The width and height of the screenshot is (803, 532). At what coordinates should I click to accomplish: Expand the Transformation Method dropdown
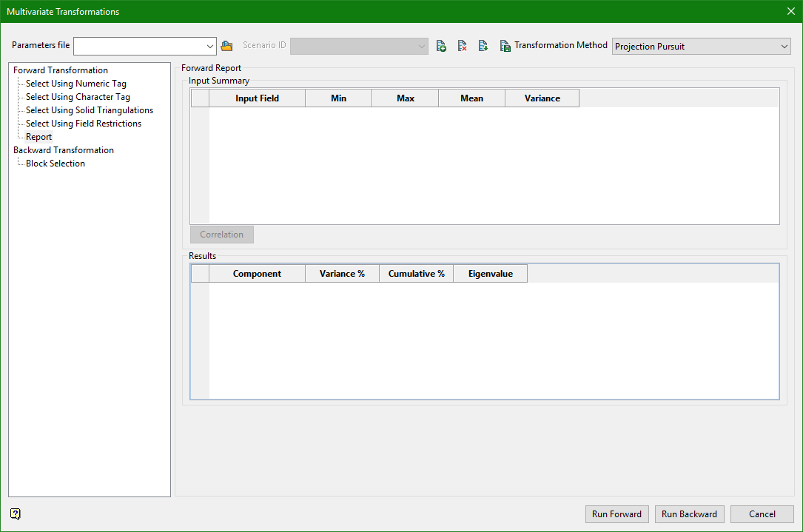click(784, 46)
